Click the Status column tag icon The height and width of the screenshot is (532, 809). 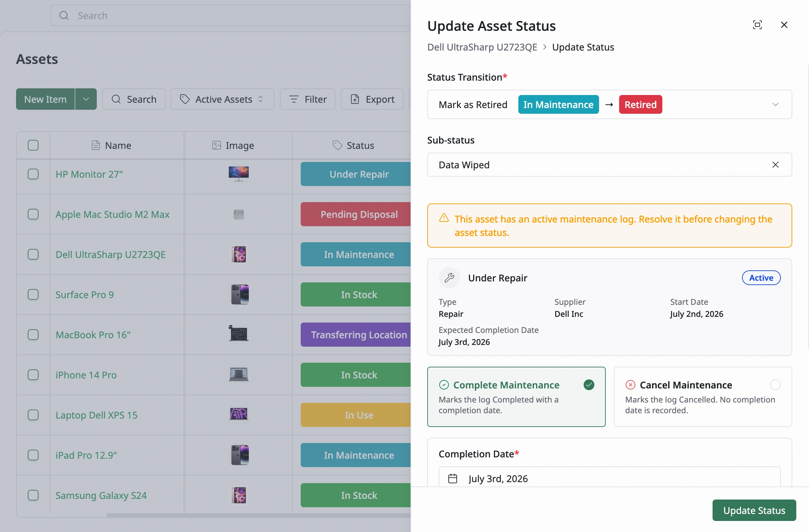(337, 146)
